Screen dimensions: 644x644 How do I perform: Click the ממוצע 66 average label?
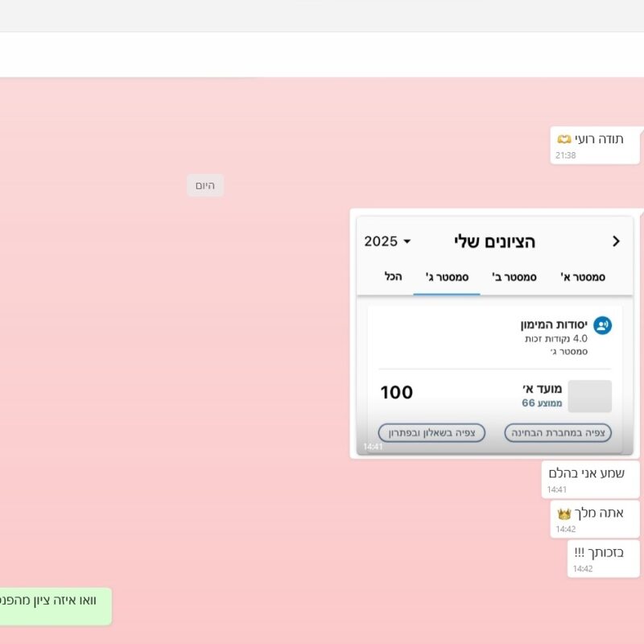pos(542,403)
